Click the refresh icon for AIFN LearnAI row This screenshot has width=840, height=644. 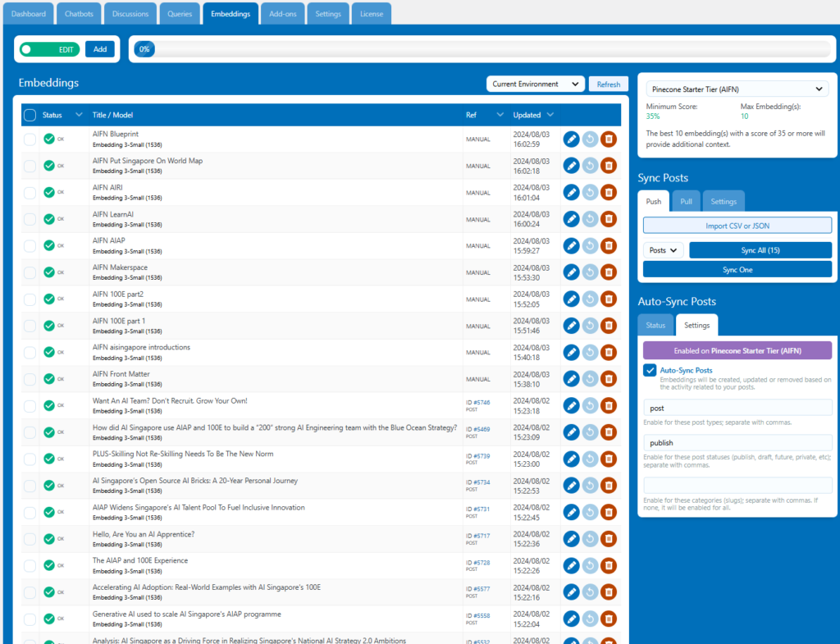coord(590,219)
